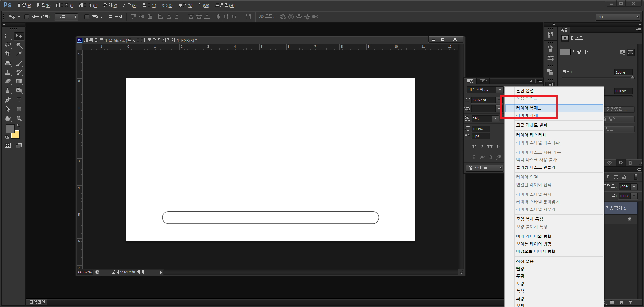Image resolution: width=644 pixels, height=307 pixels.
Task: Select the History Brush tool
Action: (19, 73)
